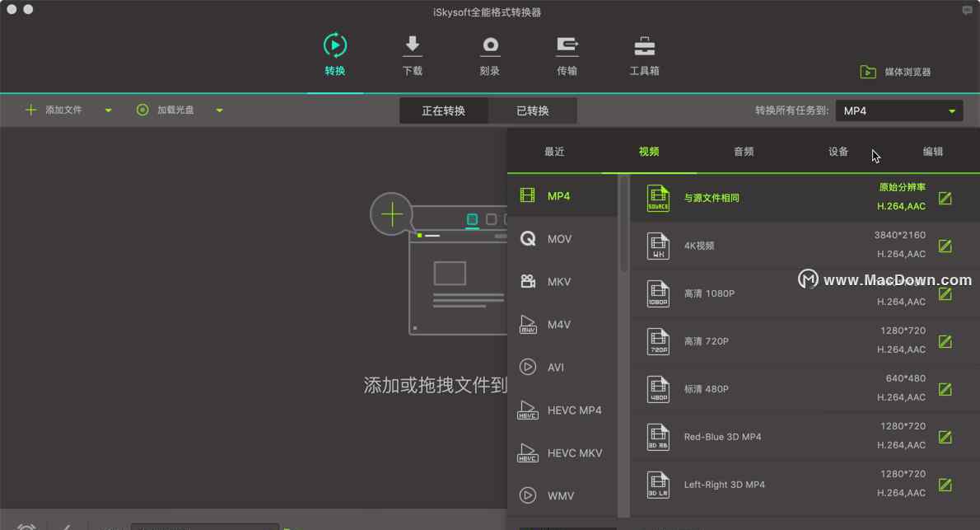Select the 高清 1080P preset row
980x530 pixels.
tap(805, 293)
